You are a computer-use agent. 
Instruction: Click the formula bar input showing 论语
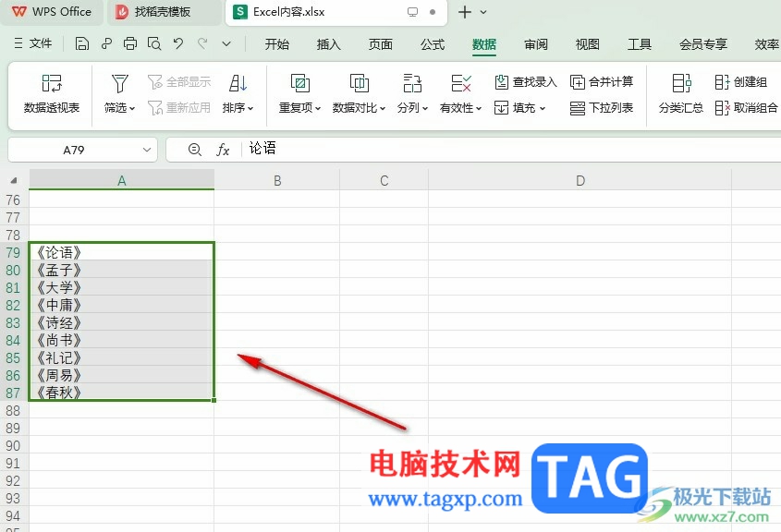click(x=510, y=149)
